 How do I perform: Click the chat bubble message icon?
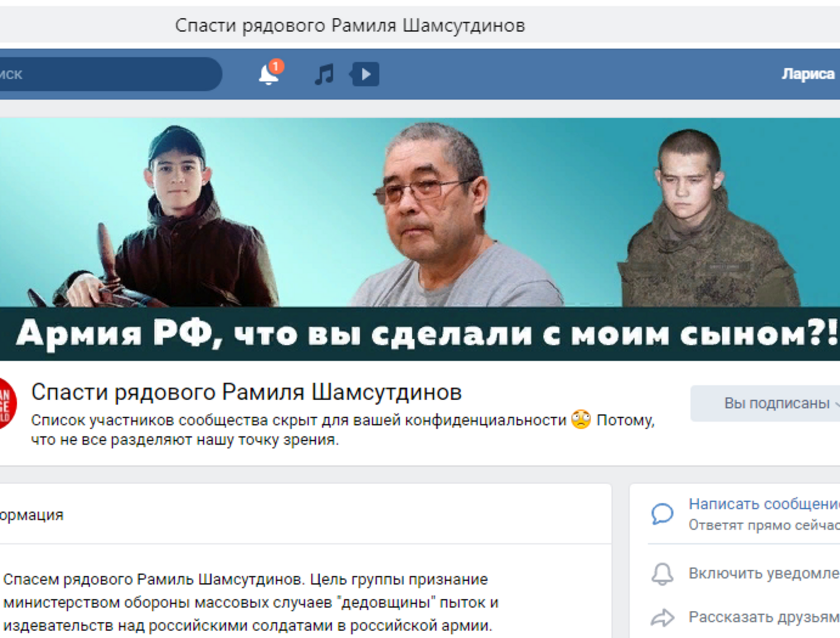click(x=662, y=514)
